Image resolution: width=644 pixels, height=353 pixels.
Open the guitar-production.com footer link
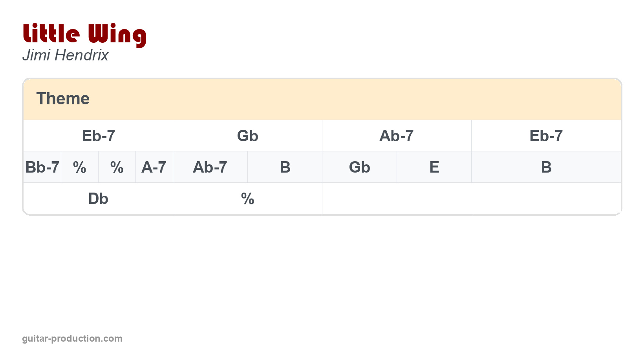coord(72,338)
